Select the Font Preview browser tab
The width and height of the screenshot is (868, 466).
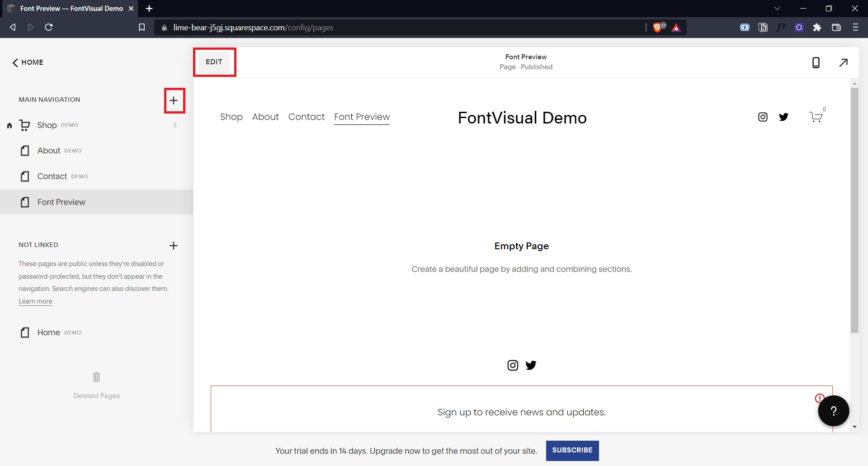(x=71, y=9)
